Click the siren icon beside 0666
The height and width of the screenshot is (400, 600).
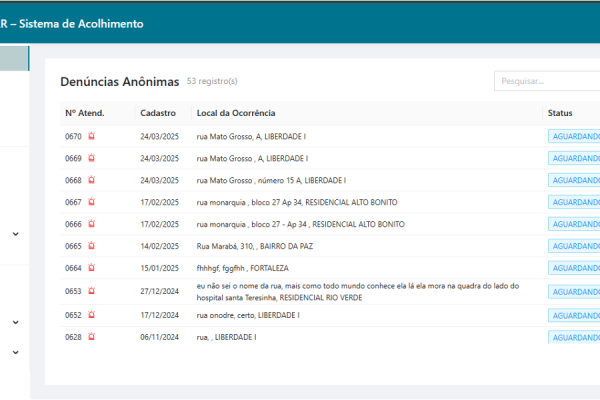(x=91, y=224)
